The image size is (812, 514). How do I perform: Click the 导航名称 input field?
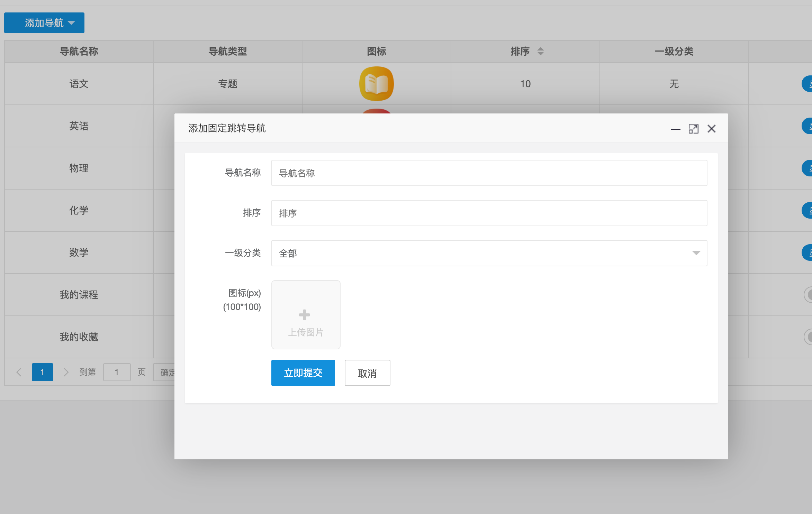(x=489, y=173)
